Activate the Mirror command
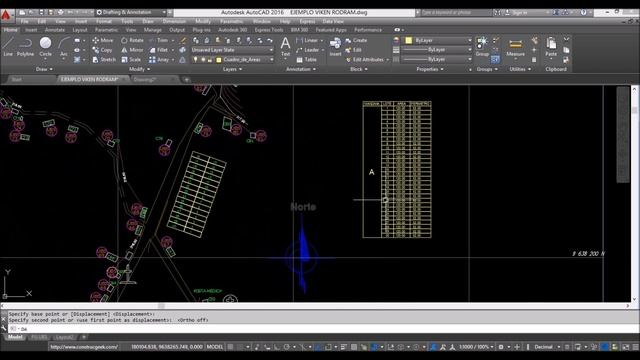This screenshot has height=360, width=640. pyautogui.click(x=132, y=50)
